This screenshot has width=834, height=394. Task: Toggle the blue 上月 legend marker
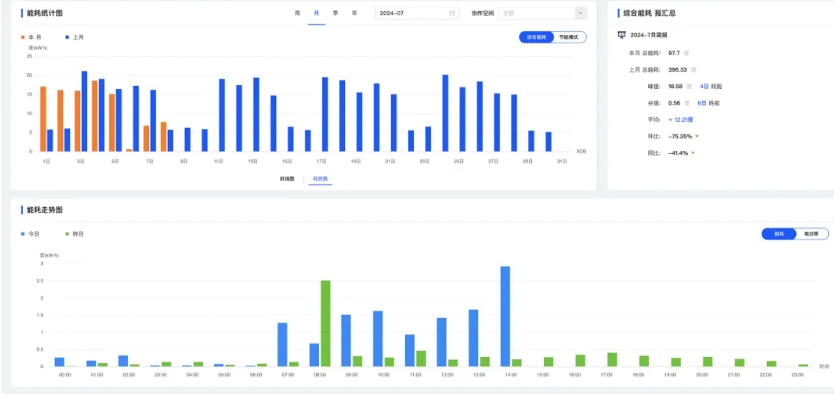(67, 38)
